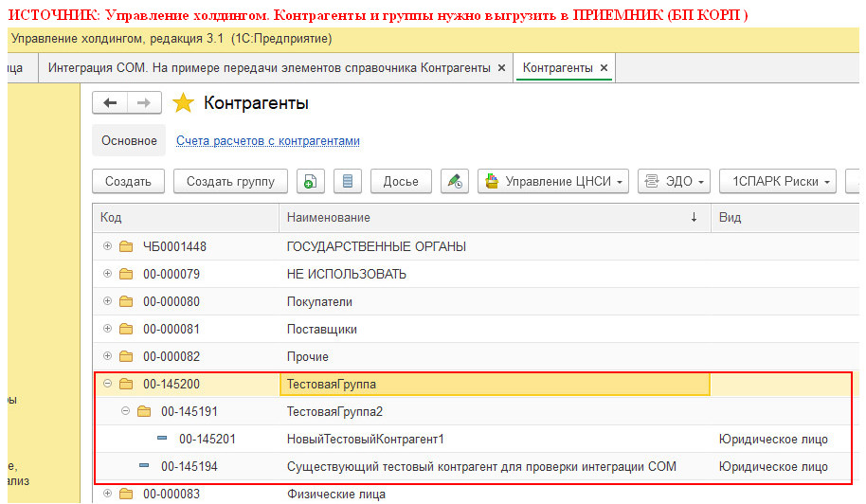Sort by the Код column header
The image size is (866, 504).
tap(186, 218)
